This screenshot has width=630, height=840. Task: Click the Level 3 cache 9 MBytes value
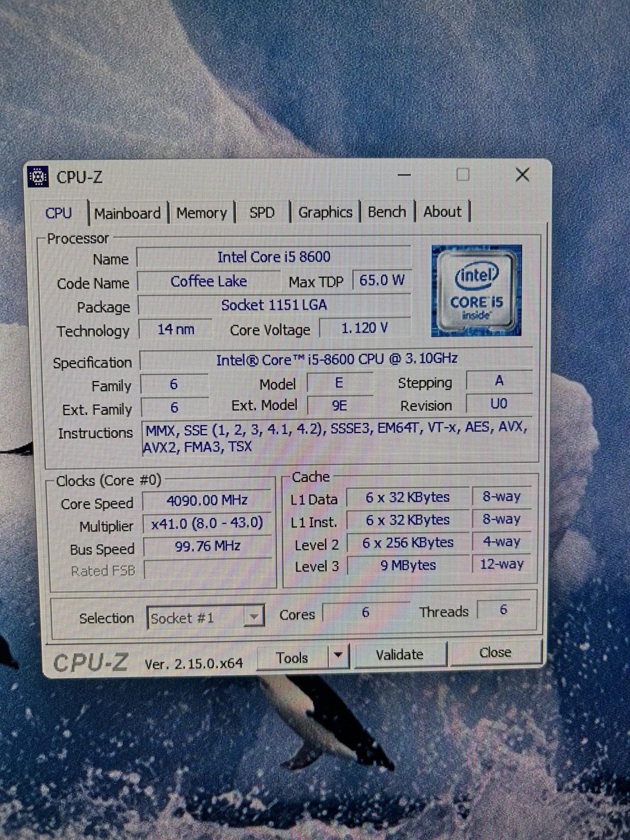tap(408, 565)
